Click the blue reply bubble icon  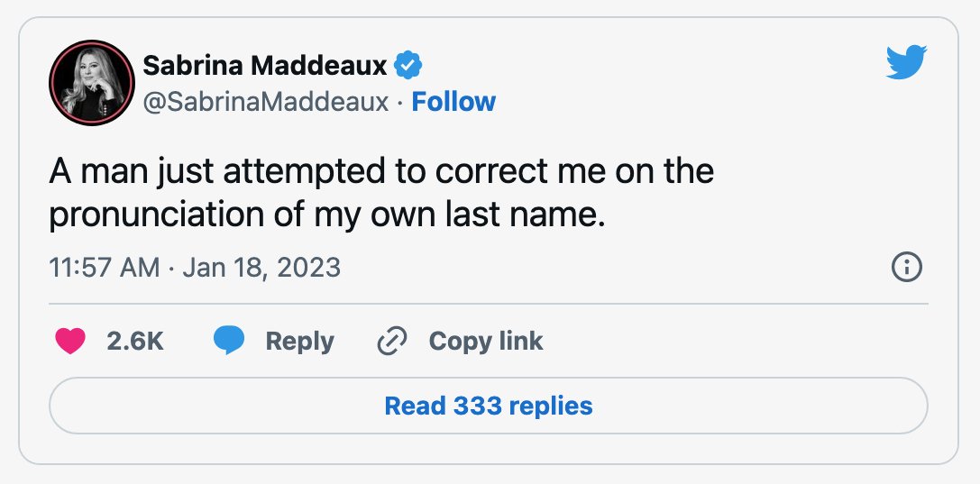pos(229,341)
